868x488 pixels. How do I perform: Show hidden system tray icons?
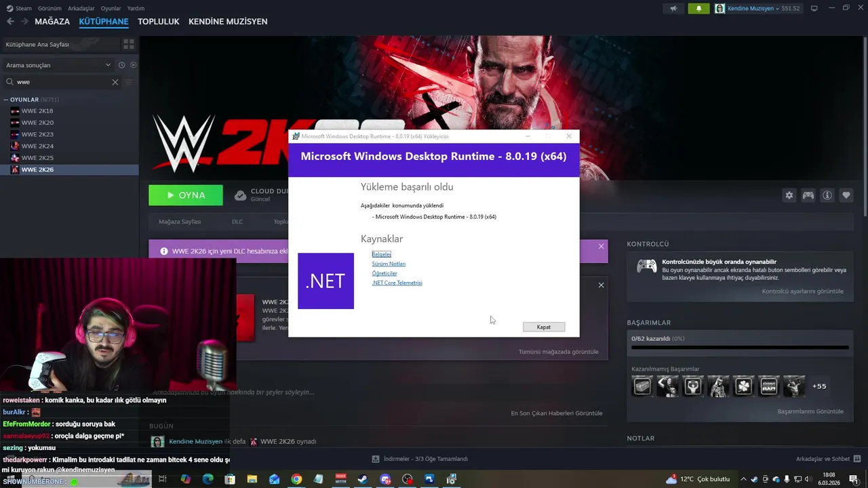(x=743, y=479)
